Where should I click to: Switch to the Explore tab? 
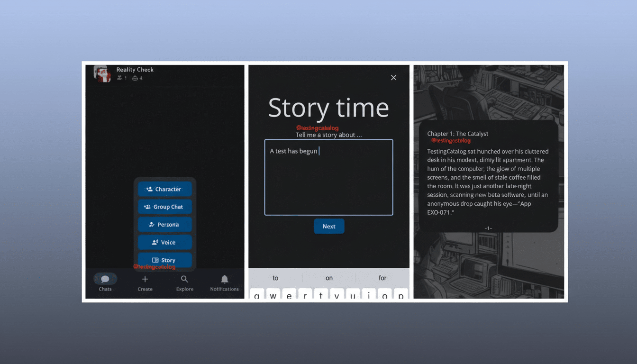[x=184, y=282]
